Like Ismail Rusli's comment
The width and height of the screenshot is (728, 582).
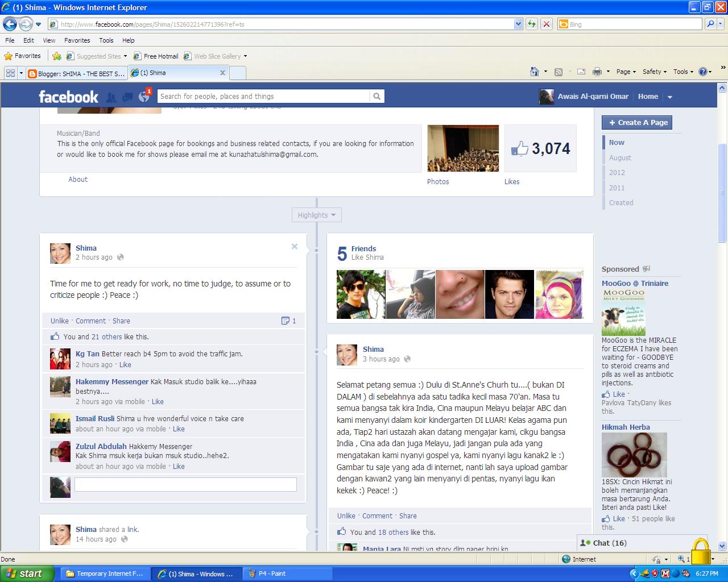click(x=179, y=429)
